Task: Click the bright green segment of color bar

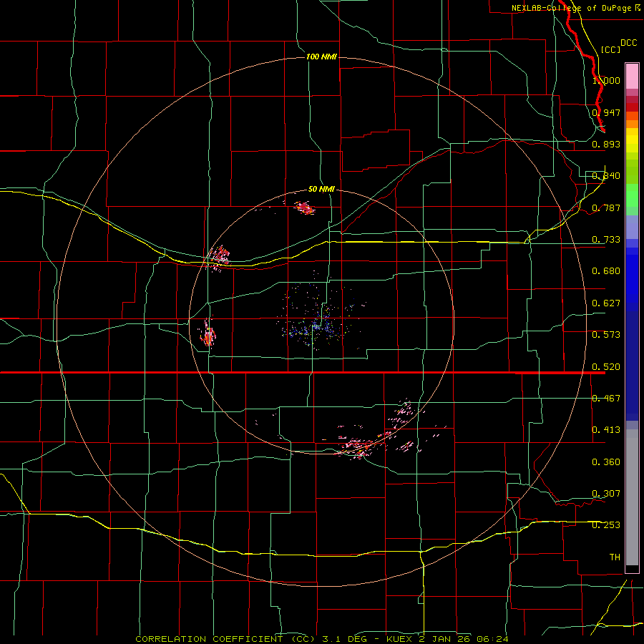Action: tap(632, 195)
